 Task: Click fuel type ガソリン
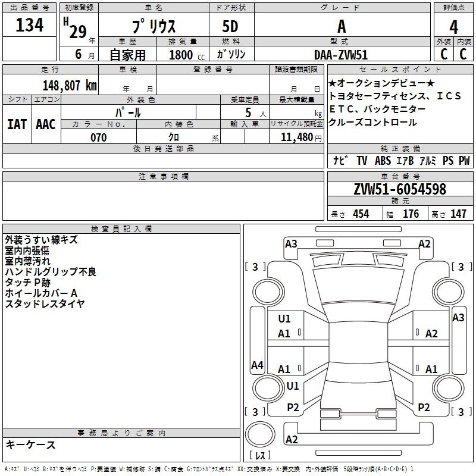point(231,54)
